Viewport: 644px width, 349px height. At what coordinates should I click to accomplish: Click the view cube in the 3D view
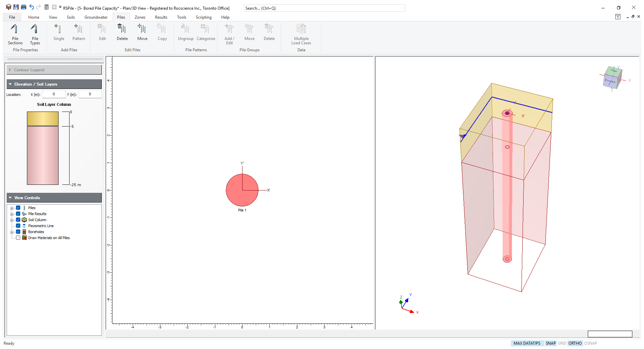(x=612, y=78)
